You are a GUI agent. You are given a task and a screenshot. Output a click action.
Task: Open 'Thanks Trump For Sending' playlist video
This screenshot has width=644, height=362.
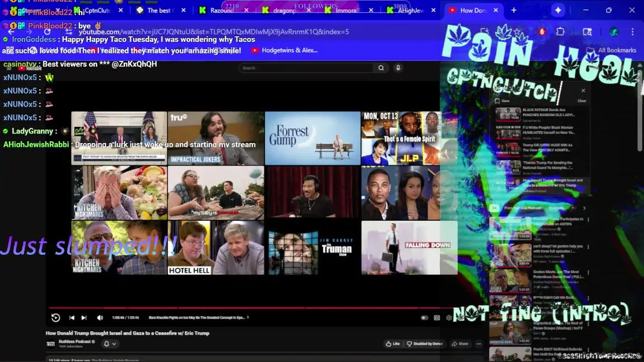(x=541, y=167)
